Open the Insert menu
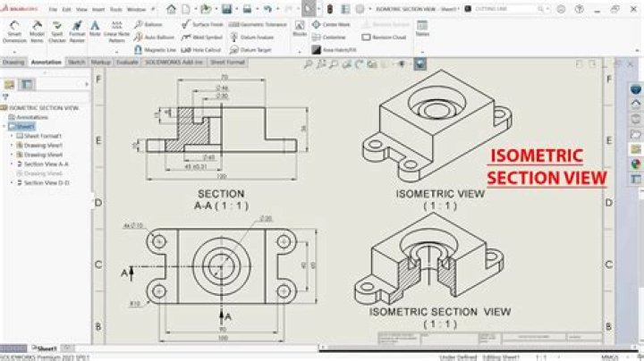Screen dimensions: 644x361 point(98,10)
